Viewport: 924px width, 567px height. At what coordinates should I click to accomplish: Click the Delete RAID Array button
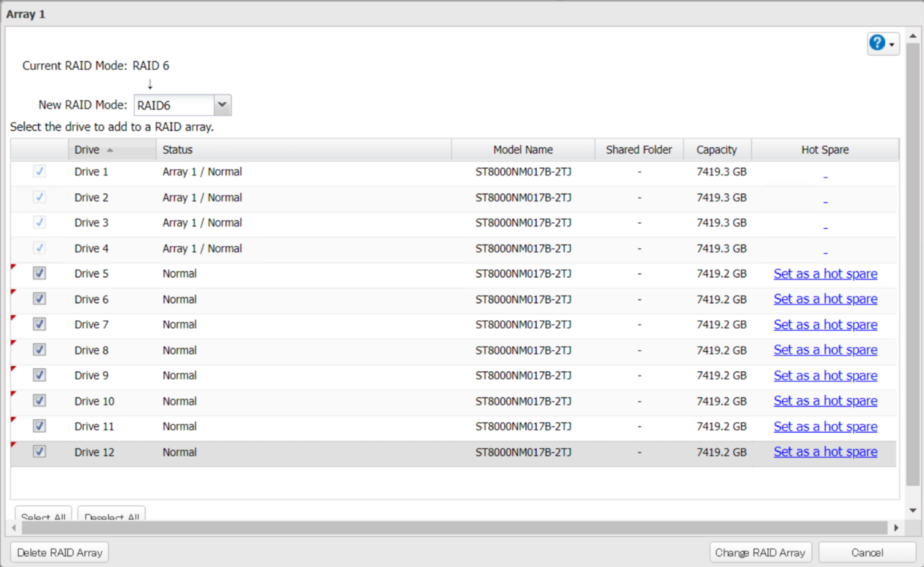tap(60, 553)
